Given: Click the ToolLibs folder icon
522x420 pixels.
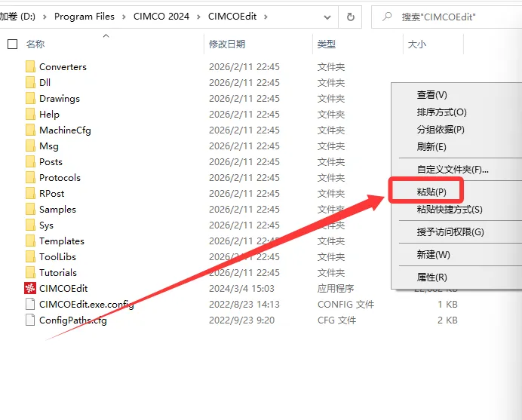Looking at the screenshot, I should point(30,256).
